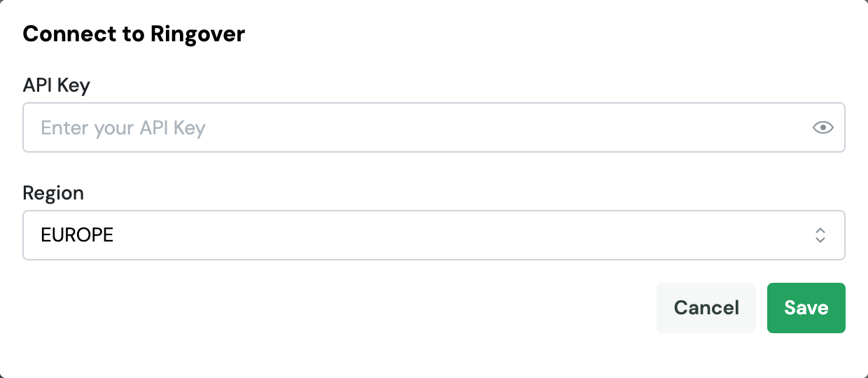Dismiss the dialog using Cancel
This screenshot has height=378, width=868.
tap(706, 308)
